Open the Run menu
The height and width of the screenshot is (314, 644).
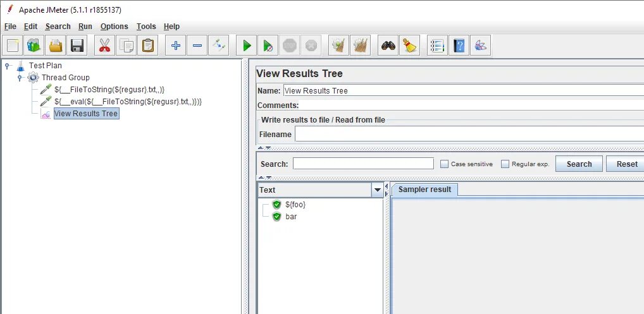tap(85, 27)
